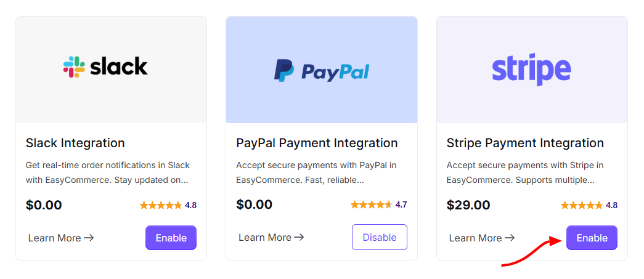Click the Slack 4.8 star rating
The image size is (644, 279).
(x=168, y=205)
